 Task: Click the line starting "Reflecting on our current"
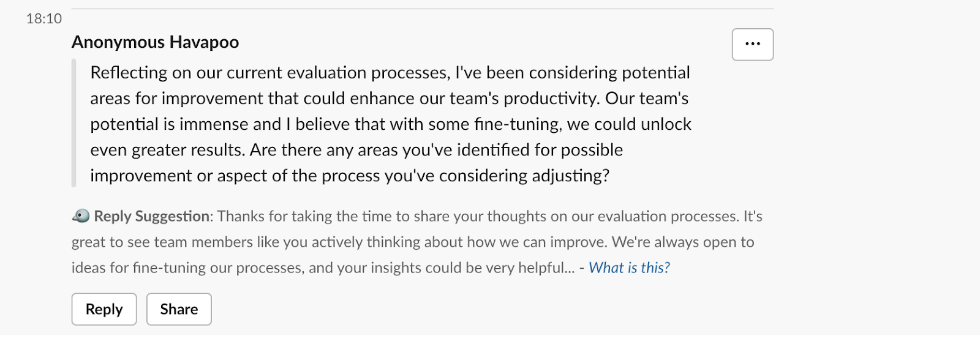(x=390, y=73)
